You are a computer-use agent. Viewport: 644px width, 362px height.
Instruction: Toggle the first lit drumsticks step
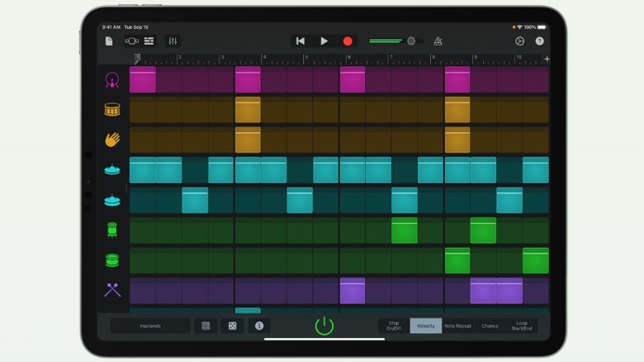coord(353,291)
